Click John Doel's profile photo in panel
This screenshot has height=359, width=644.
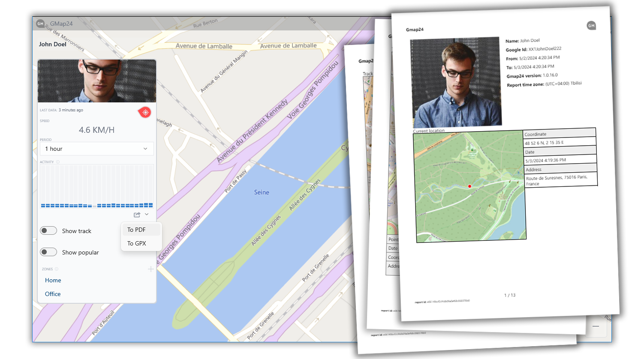click(x=97, y=81)
